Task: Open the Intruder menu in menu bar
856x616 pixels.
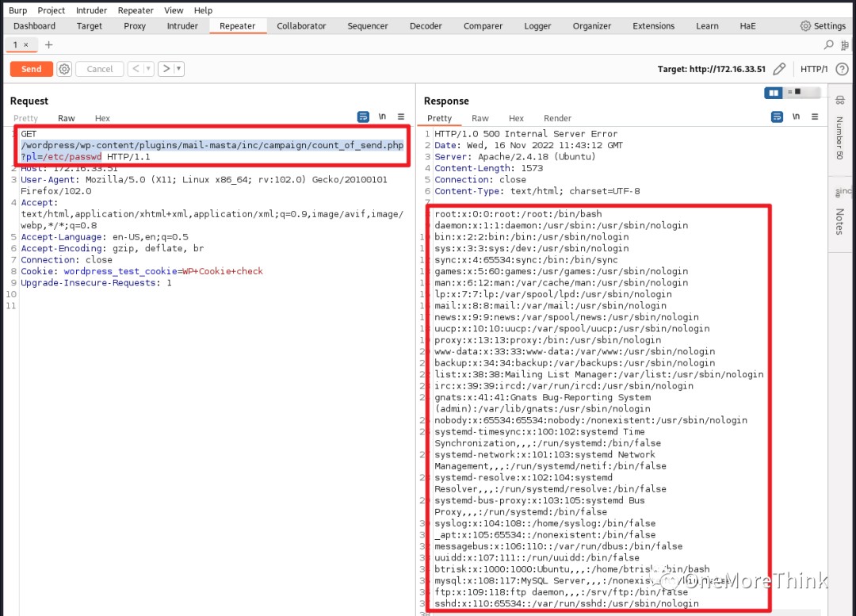Action: [91, 10]
